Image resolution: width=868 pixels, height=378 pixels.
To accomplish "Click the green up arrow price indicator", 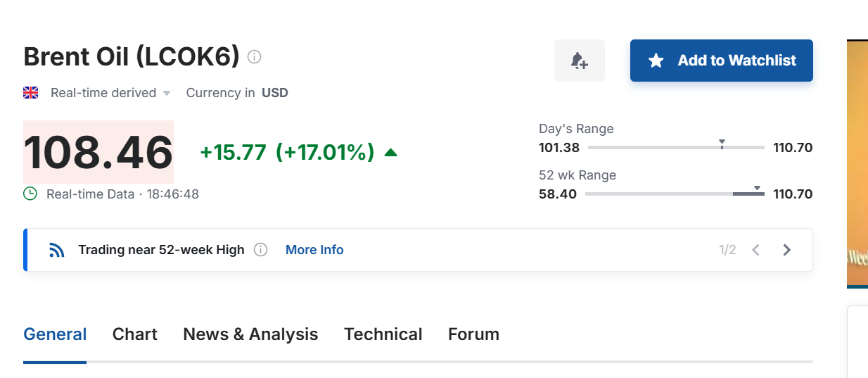I will [x=391, y=152].
